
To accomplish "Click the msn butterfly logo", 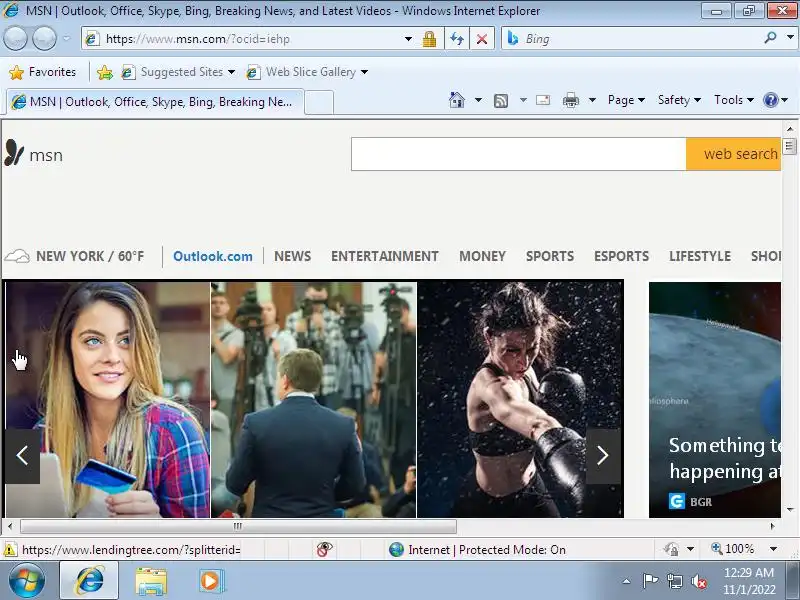I will 34,154.
